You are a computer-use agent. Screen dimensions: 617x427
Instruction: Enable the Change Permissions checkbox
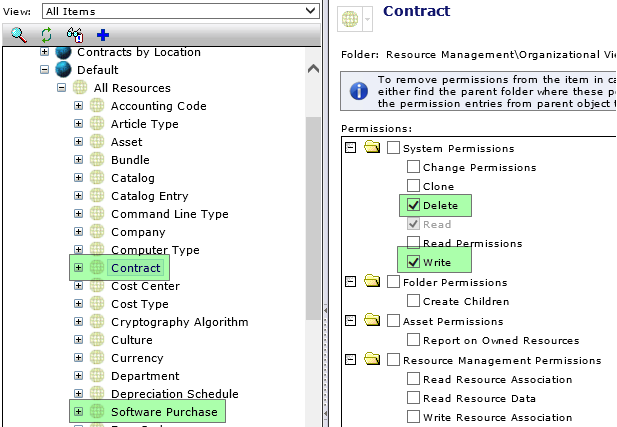point(413,166)
